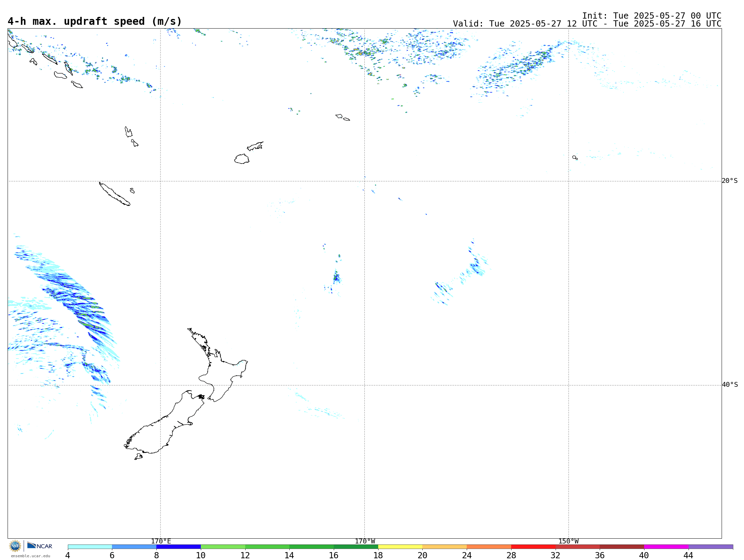Image resolution: width=744 pixels, height=560 pixels.
Task: Click the light blue 6-8 colorbar swatch
Action: click(134, 547)
